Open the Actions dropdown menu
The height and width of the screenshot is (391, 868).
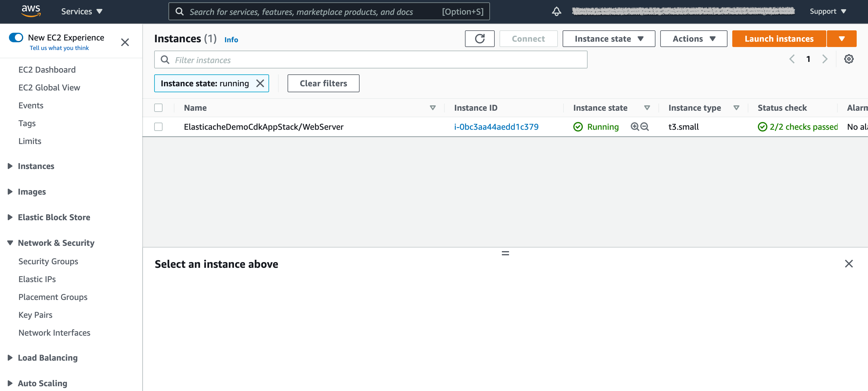tap(693, 39)
